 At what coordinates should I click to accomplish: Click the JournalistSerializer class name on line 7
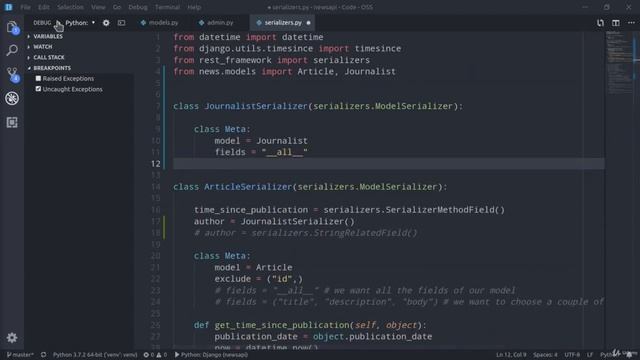tap(256, 106)
